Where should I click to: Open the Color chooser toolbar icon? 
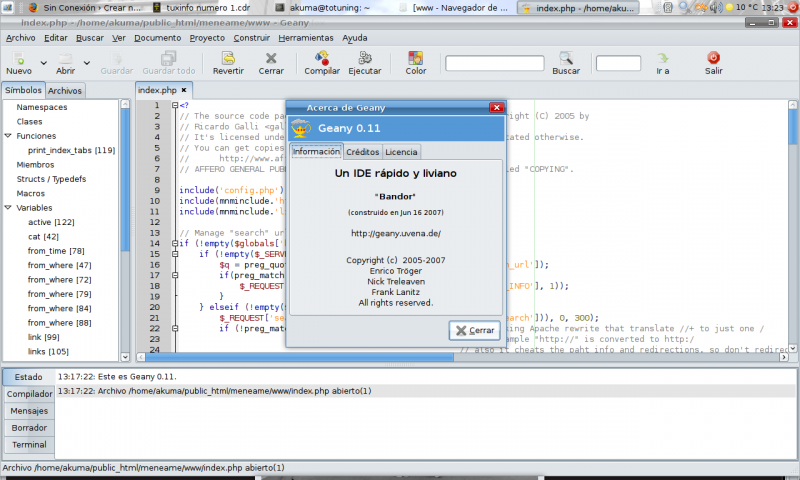point(416,63)
